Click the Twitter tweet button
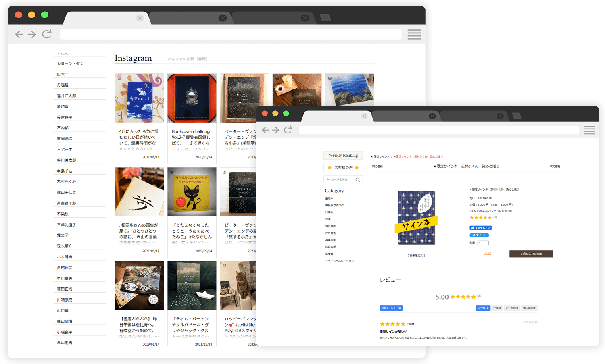605x364 pixels. (479, 235)
